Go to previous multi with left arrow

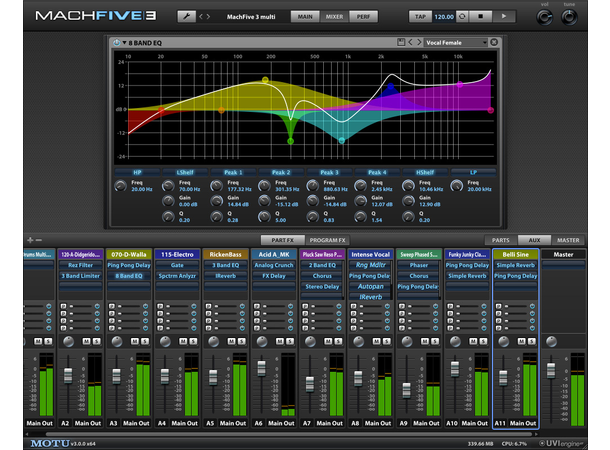[201, 16]
